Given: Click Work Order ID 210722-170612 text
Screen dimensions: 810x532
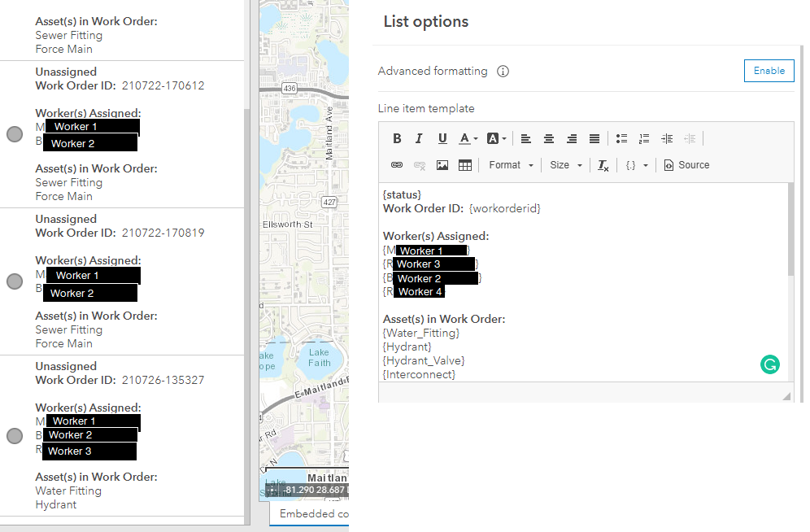Looking at the screenshot, I should (x=120, y=85).
